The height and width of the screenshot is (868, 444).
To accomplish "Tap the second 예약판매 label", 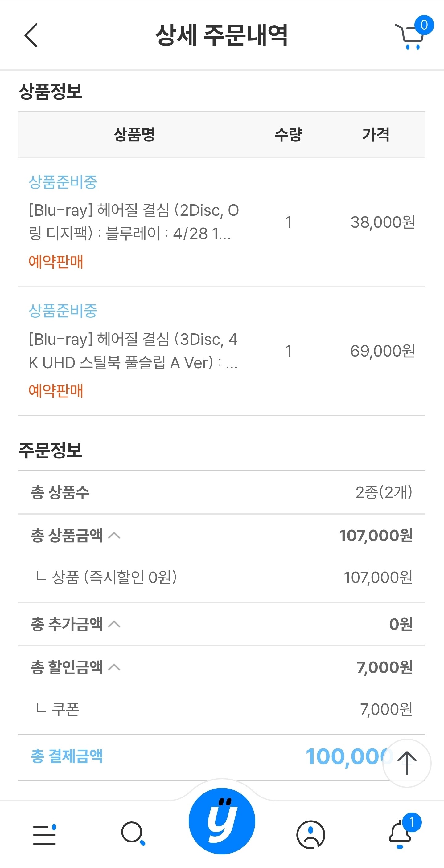I will pyautogui.click(x=56, y=390).
